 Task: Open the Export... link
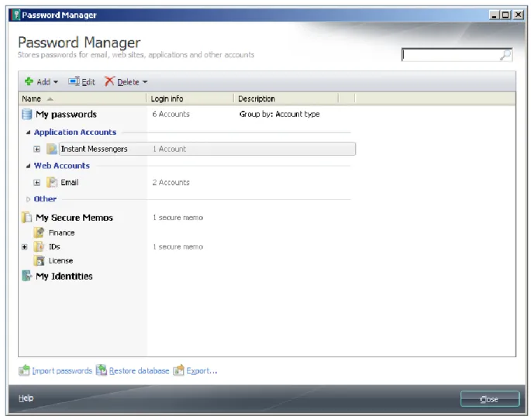(x=202, y=371)
